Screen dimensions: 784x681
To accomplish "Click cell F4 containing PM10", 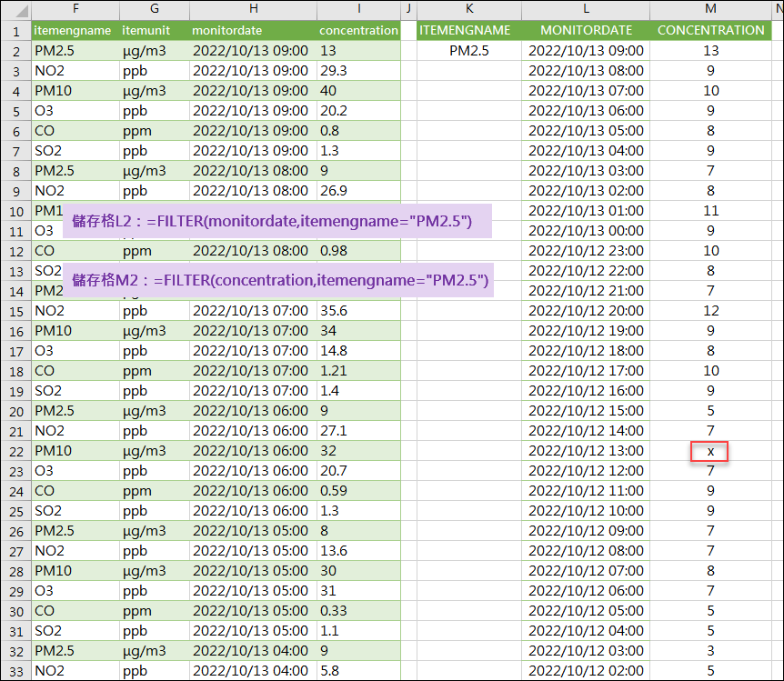I will tap(75, 91).
